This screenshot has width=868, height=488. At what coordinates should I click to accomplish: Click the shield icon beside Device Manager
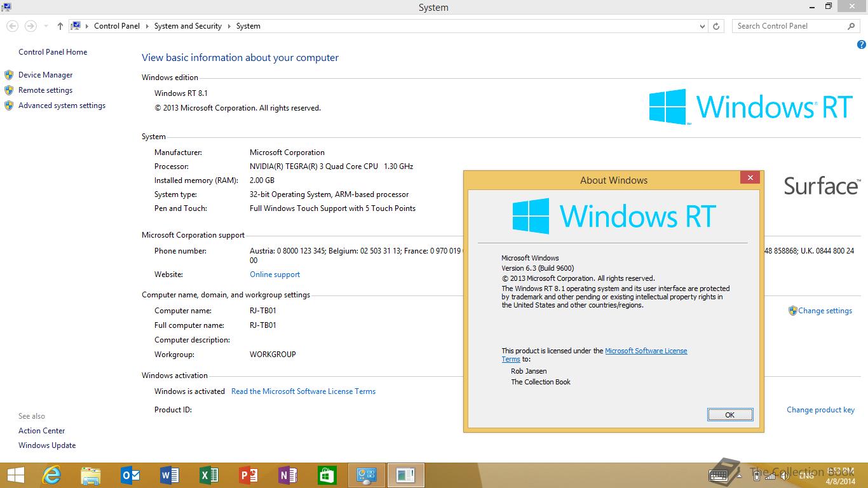tap(9, 75)
